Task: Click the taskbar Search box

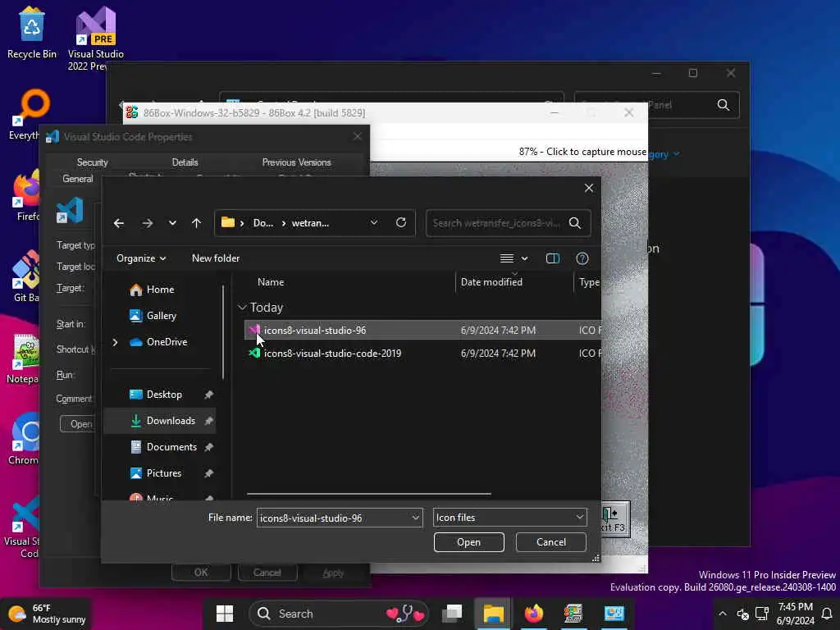Action: (x=339, y=614)
